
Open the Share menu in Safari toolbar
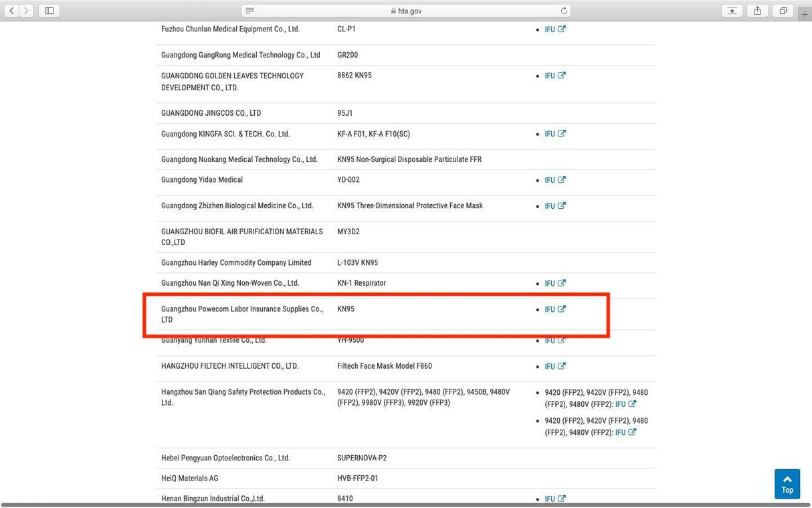pyautogui.click(x=757, y=11)
